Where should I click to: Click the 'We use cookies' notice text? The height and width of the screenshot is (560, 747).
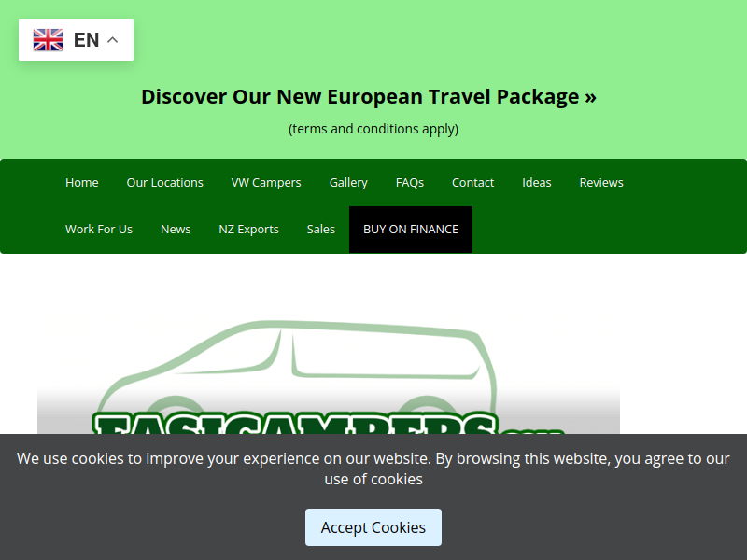pos(373,469)
